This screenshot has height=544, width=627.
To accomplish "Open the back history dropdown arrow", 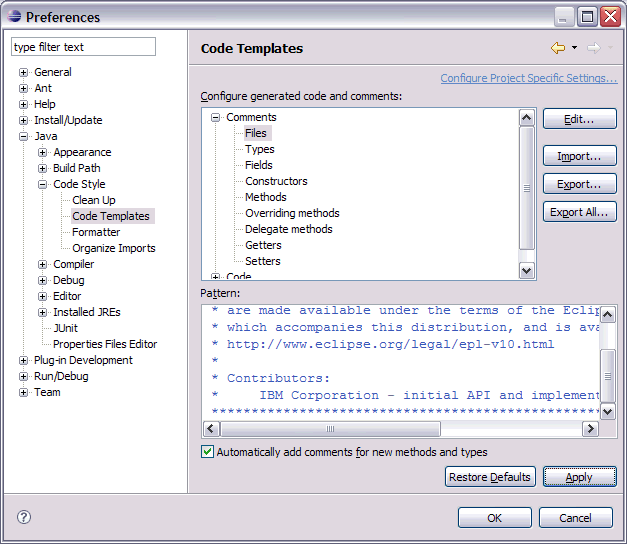I will click(574, 48).
